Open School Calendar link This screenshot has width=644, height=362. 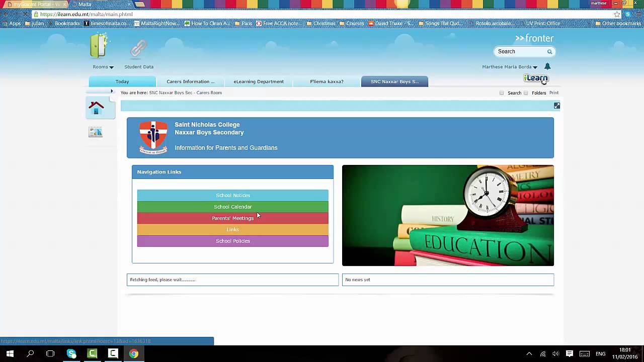click(233, 207)
